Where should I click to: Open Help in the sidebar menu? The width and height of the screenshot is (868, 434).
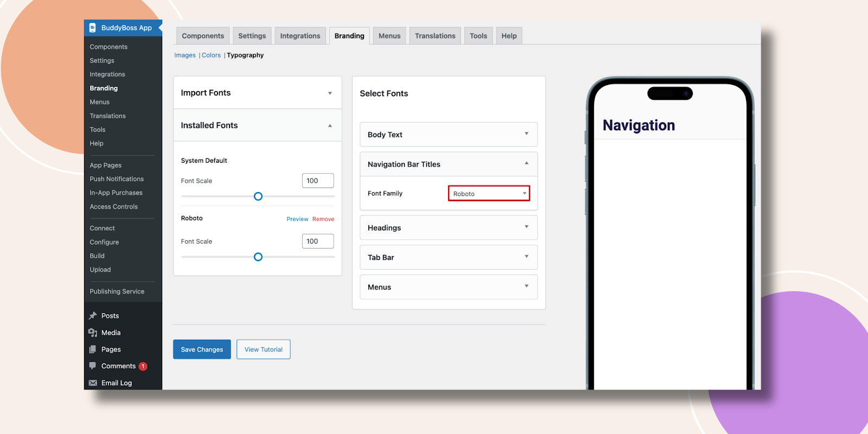pyautogui.click(x=97, y=144)
